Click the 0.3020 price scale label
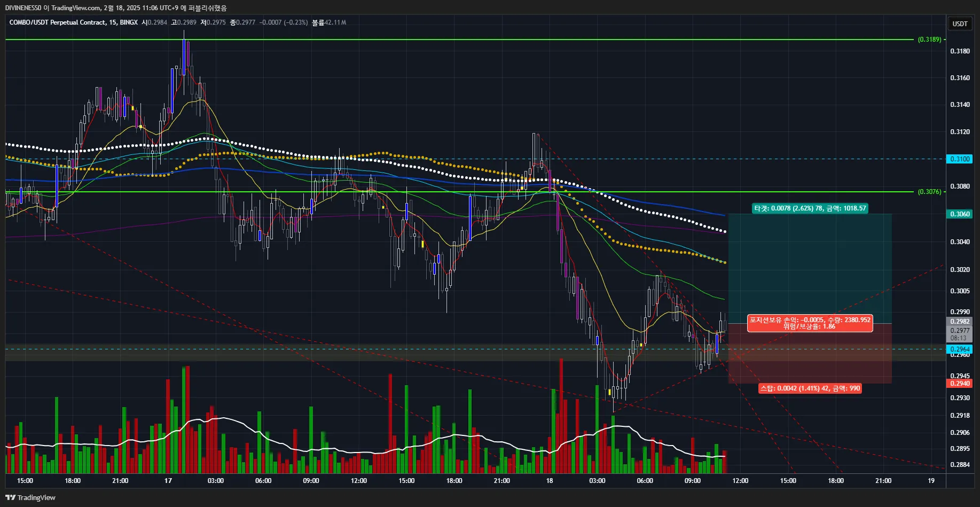The height and width of the screenshot is (507, 980). click(x=960, y=269)
